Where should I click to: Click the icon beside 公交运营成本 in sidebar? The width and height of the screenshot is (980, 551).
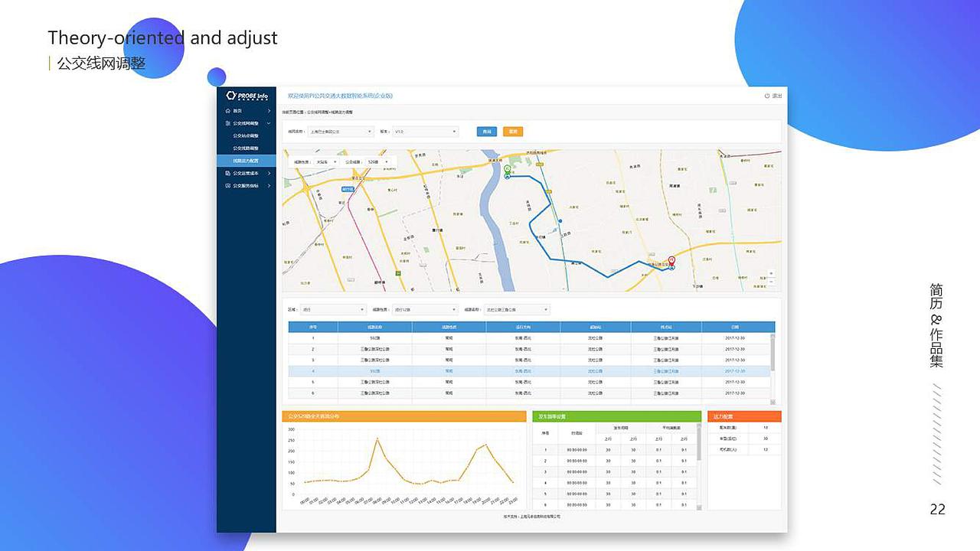tap(228, 173)
